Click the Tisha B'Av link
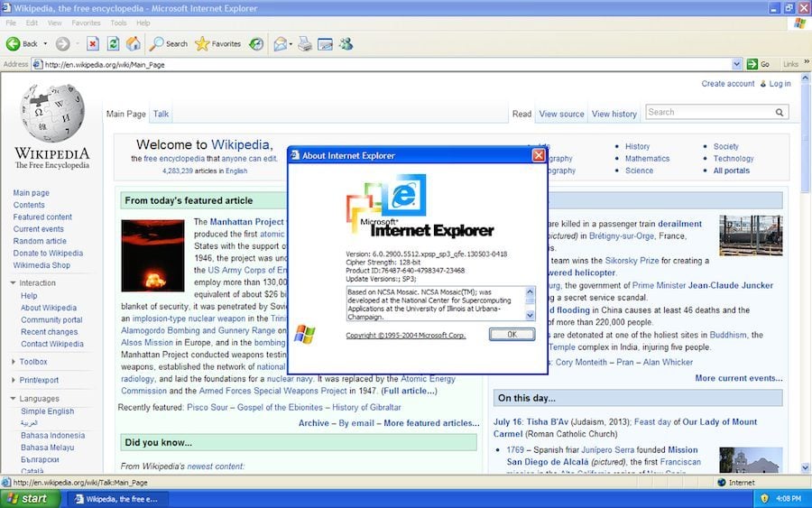This screenshot has width=812, height=508. point(548,421)
